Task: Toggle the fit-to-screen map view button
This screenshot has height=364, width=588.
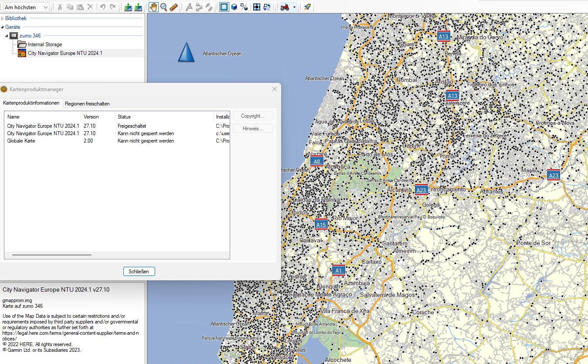Action: [257, 7]
